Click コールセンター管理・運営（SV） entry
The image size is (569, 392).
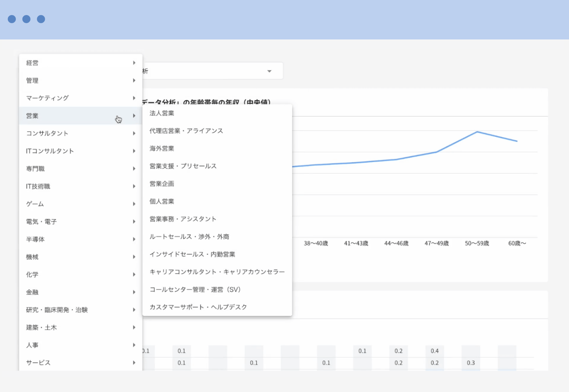[x=195, y=289]
